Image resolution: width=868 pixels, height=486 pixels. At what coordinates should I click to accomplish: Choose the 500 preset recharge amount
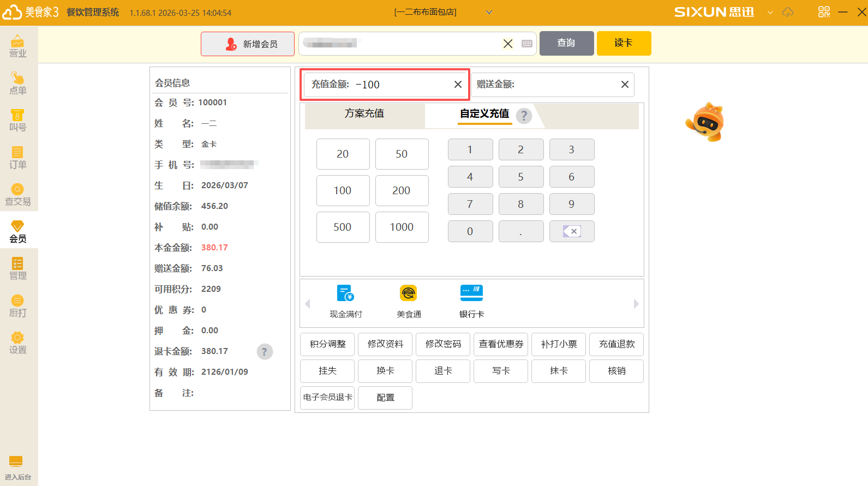click(x=343, y=227)
